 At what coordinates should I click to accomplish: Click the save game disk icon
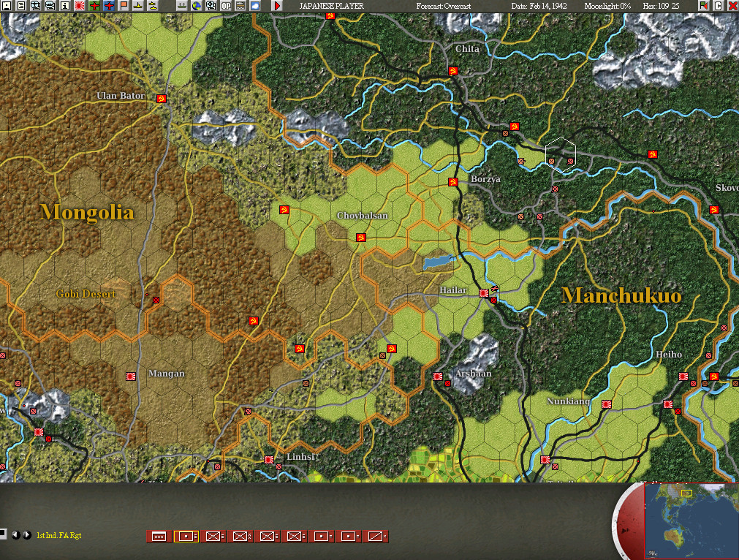6,6
